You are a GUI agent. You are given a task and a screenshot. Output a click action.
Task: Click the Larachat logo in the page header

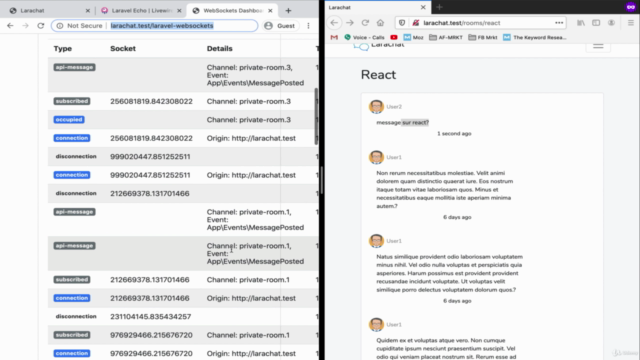(379, 46)
